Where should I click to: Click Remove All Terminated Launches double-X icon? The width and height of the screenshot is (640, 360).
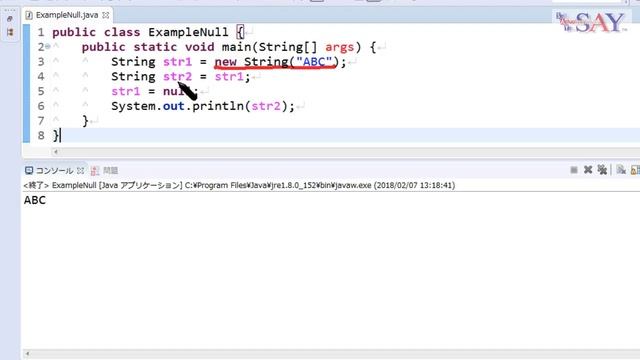click(602, 170)
